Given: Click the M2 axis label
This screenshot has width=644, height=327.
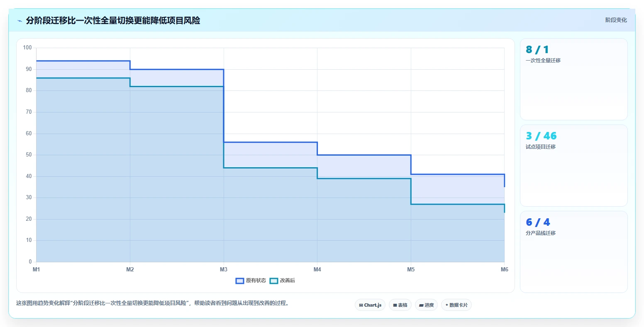Looking at the screenshot, I should (130, 270).
